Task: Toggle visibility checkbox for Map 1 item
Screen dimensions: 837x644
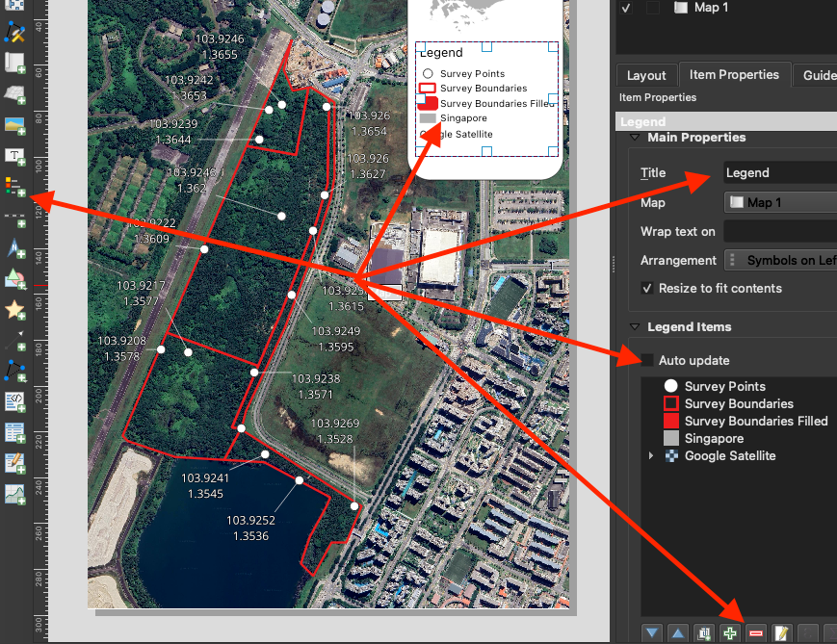Action: (626, 8)
